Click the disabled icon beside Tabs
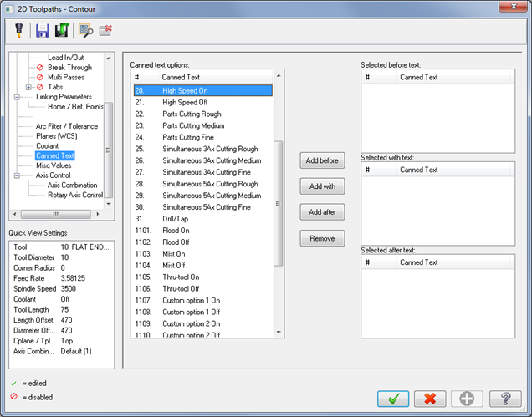The width and height of the screenshot is (532, 417). (x=40, y=87)
